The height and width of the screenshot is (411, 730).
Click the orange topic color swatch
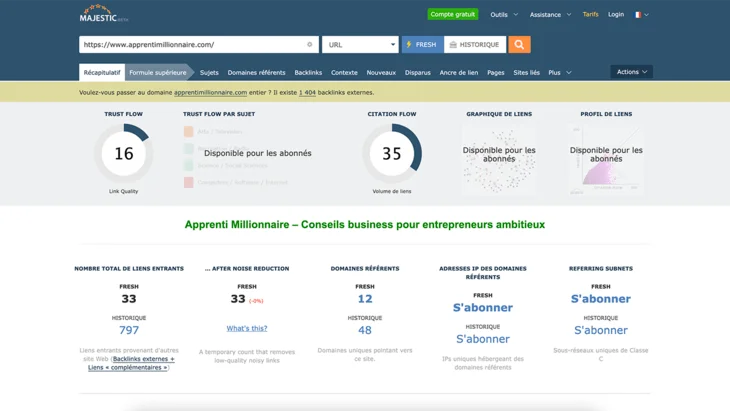[189, 132]
